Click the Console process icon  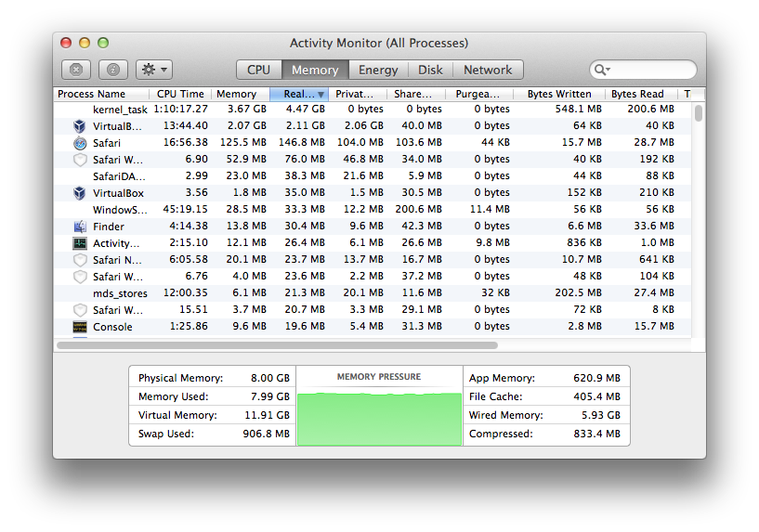80,327
